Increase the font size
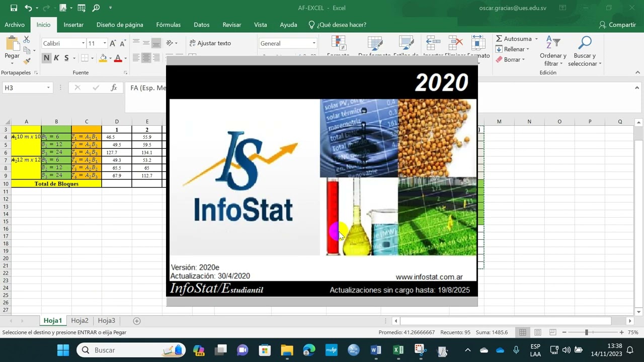 pyautogui.click(x=113, y=43)
